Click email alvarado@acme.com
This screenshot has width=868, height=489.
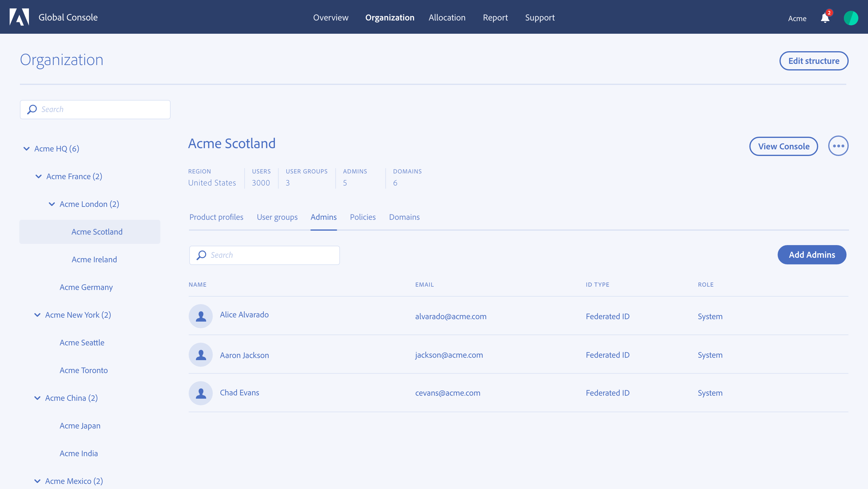tap(451, 316)
